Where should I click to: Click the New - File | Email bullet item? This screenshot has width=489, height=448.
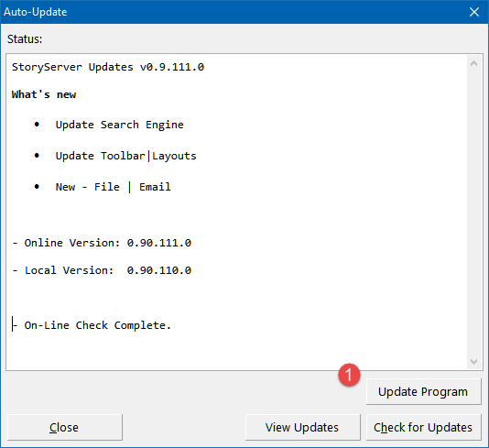(x=114, y=187)
